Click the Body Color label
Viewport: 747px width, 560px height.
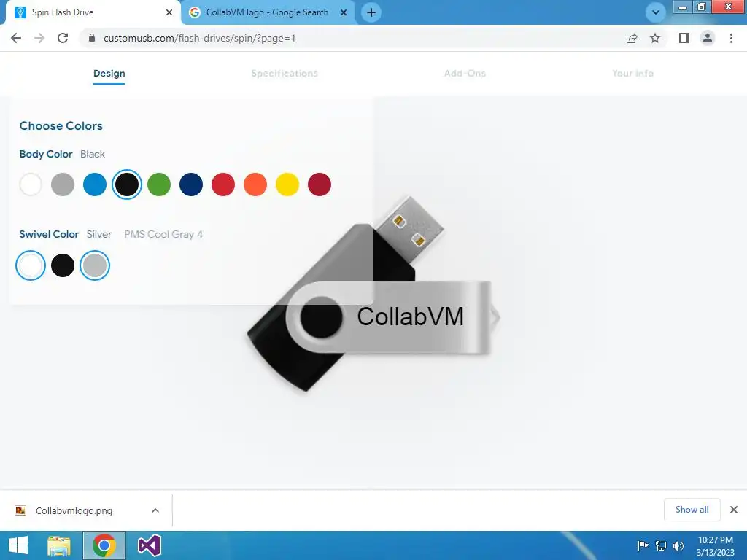click(46, 154)
